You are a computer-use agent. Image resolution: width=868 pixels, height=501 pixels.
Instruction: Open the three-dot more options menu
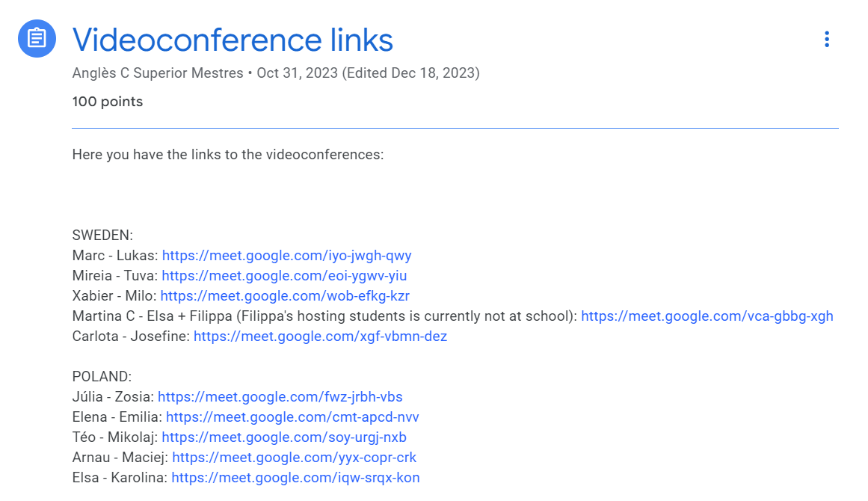coord(826,39)
